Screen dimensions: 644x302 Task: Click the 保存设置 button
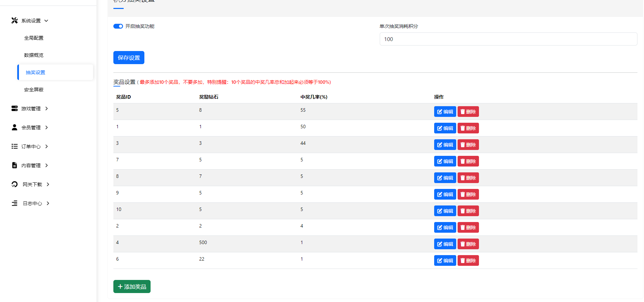coord(129,58)
